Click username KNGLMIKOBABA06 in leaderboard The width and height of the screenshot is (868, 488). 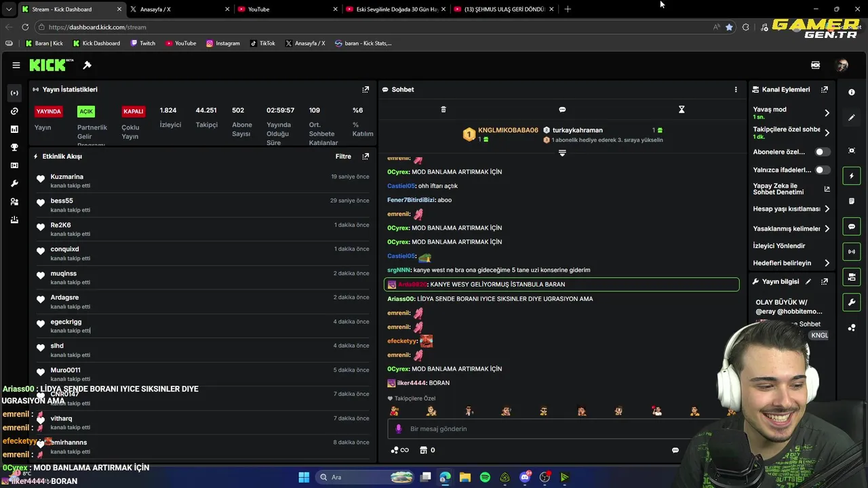coord(508,130)
